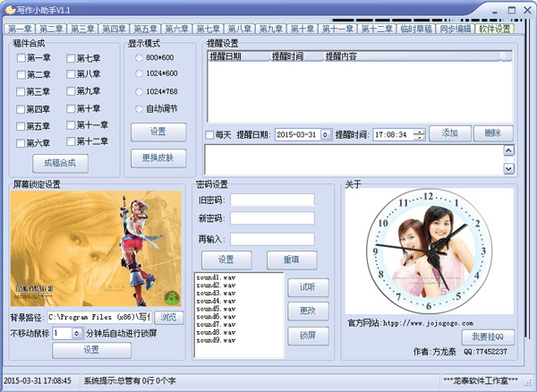Click the 写作小助手 title bar icon
The height and width of the screenshot is (392, 537).
click(10, 9)
